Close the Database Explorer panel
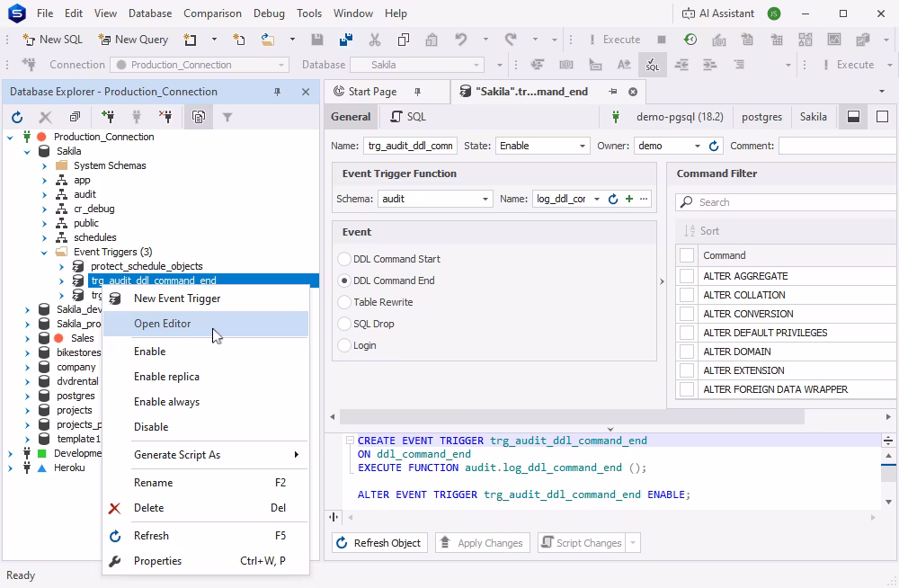 pos(306,92)
